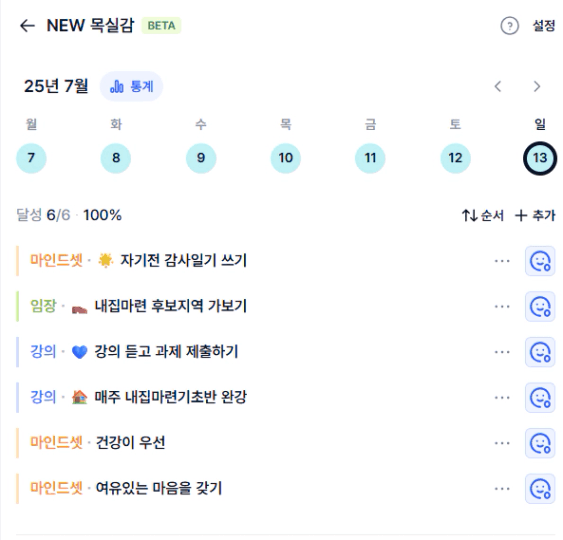Open the help question mark icon
The width and height of the screenshot is (563, 540).
click(x=510, y=26)
